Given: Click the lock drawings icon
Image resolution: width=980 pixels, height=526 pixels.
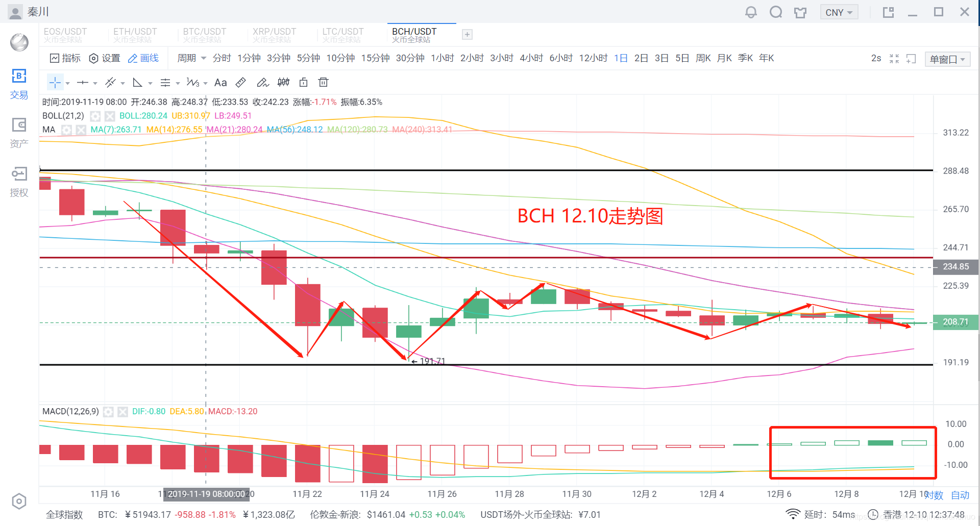Looking at the screenshot, I should pyautogui.click(x=304, y=83).
